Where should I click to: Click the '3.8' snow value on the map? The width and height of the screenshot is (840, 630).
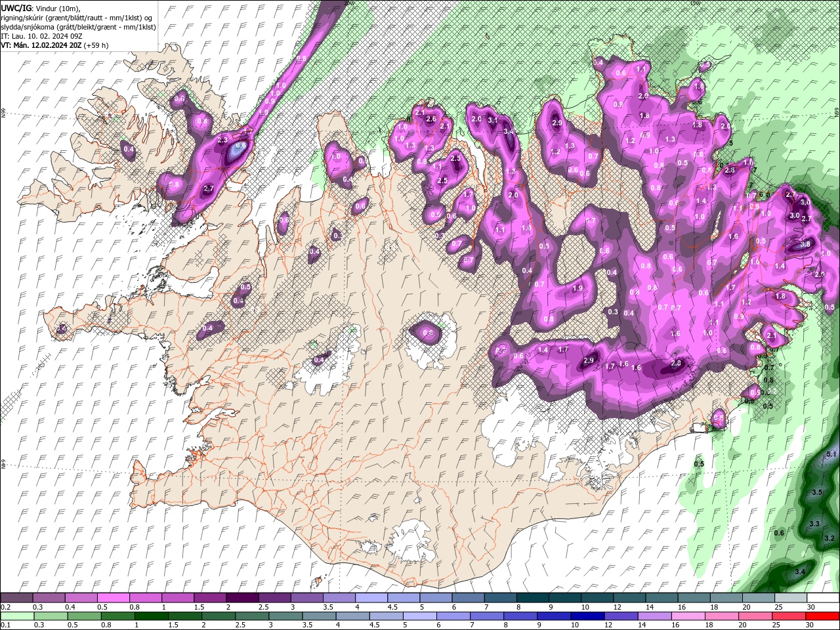click(807, 244)
